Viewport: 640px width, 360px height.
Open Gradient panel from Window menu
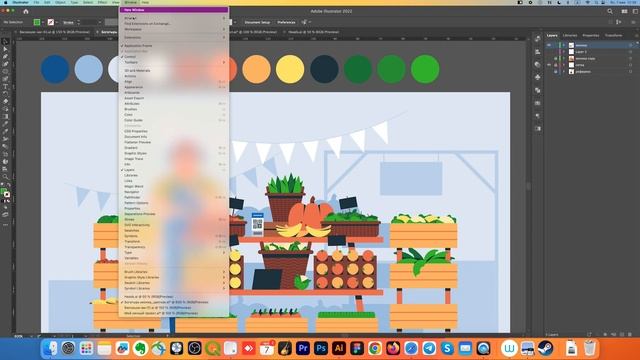[174, 148]
